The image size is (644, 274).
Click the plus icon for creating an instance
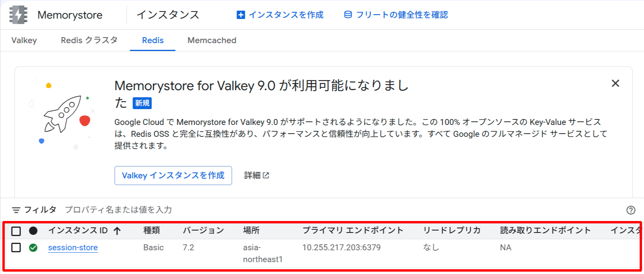coord(241,15)
